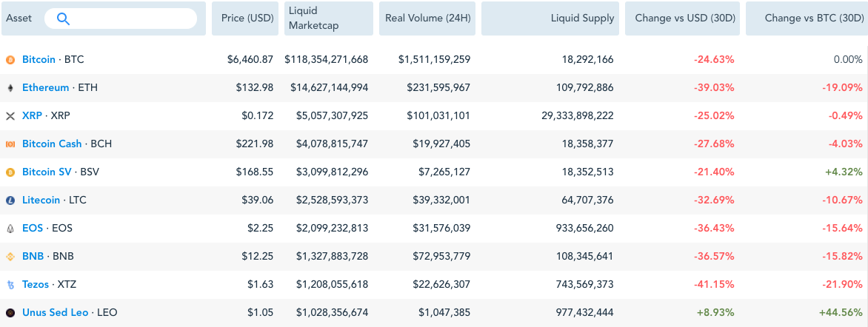
Task: Open the Unus Sed Leo asset link
Action: pyautogui.click(x=56, y=313)
